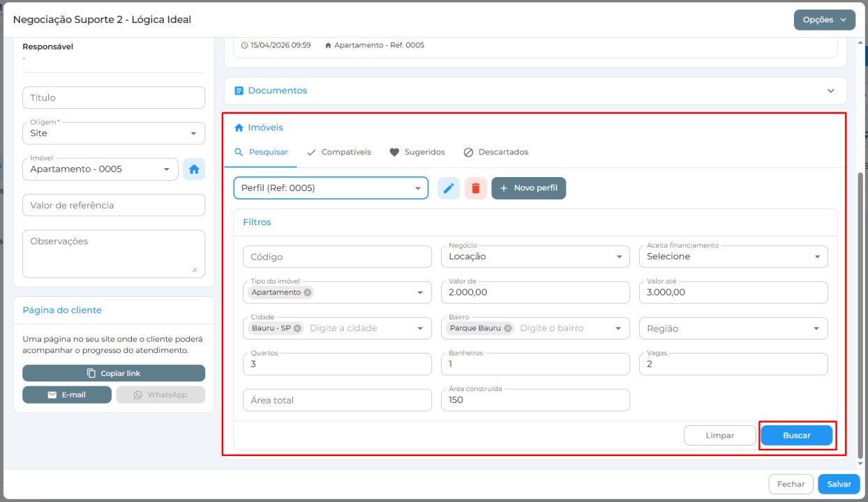868x502 pixels.
Task: Remove the Parque Bauru neighborhood chip
Action: (x=507, y=328)
